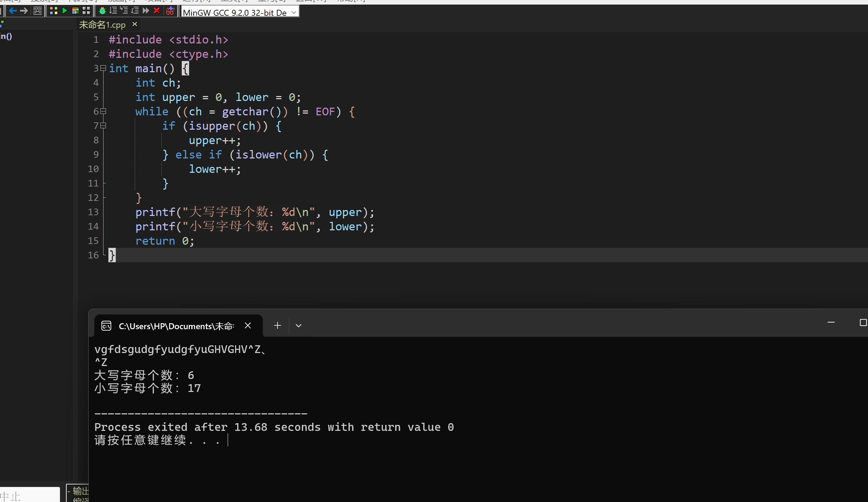The width and height of the screenshot is (868, 502).
Task: Click the blue Back navigation arrow
Action: click(13, 11)
